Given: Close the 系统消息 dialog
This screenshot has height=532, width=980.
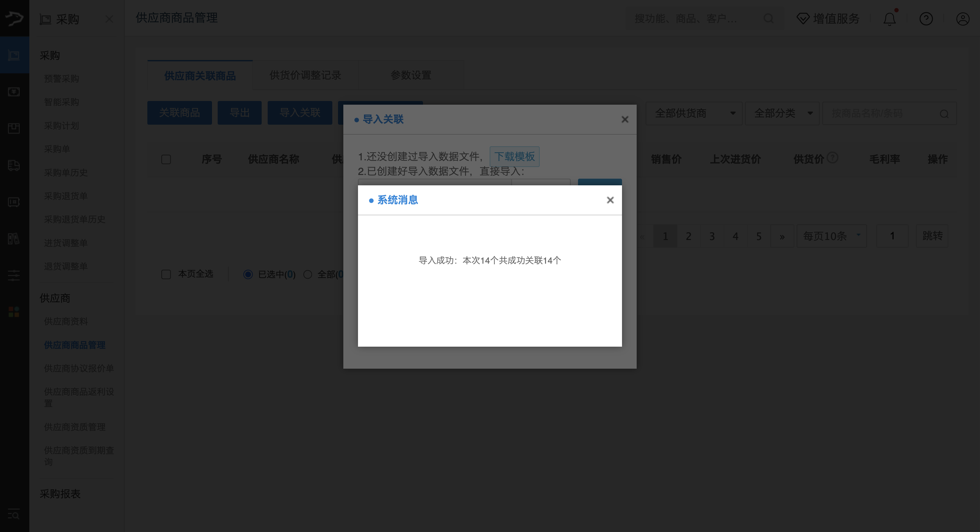Looking at the screenshot, I should [610, 200].
